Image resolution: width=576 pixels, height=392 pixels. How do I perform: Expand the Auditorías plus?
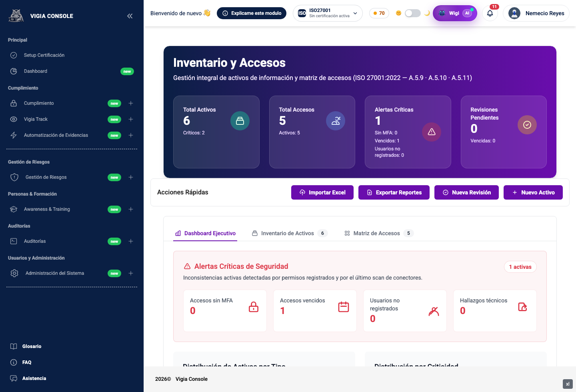pos(131,241)
